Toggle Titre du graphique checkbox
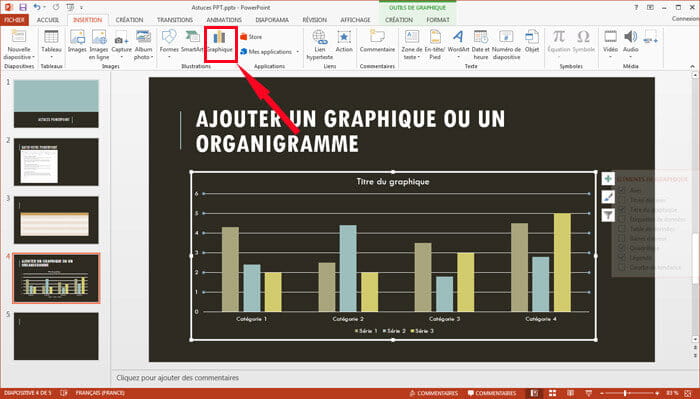 pyautogui.click(x=622, y=210)
